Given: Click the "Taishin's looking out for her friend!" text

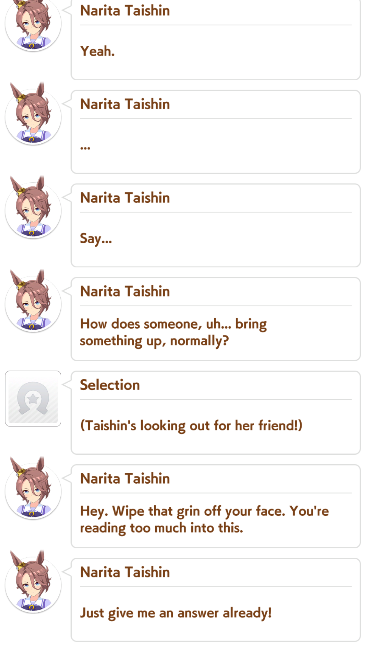Looking at the screenshot, I should tap(191, 425).
